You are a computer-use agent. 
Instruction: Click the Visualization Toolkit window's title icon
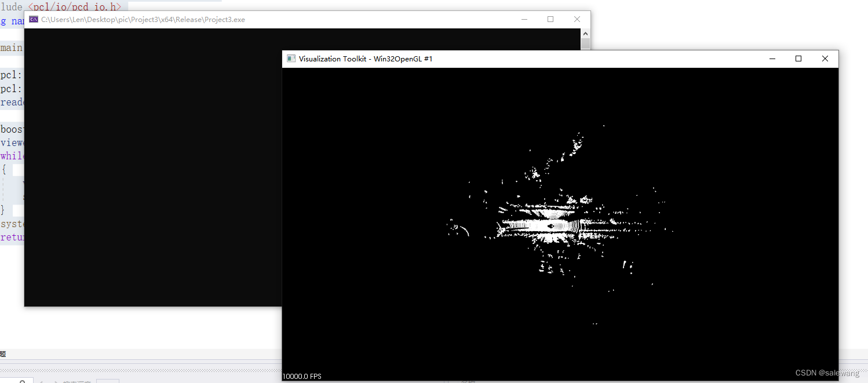click(x=291, y=59)
